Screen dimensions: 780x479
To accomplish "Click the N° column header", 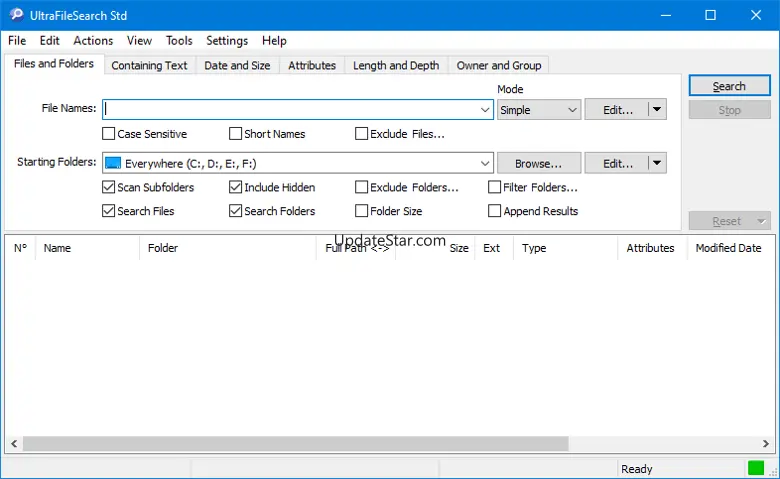I will click(20, 248).
